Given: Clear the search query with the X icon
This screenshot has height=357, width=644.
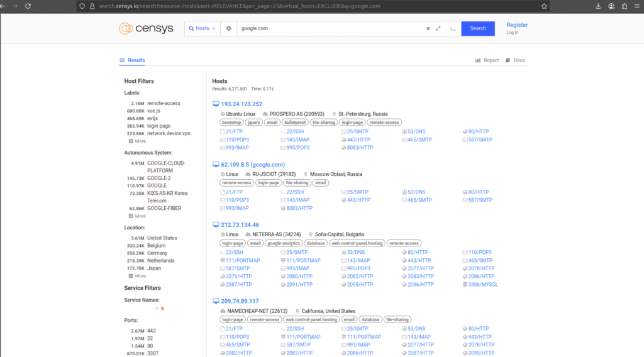Looking at the screenshot, I should point(428,28).
